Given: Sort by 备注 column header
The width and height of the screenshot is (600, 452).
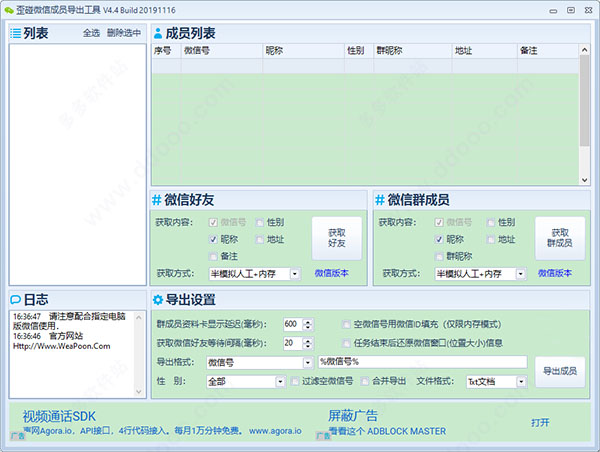Looking at the screenshot, I should pos(548,51).
